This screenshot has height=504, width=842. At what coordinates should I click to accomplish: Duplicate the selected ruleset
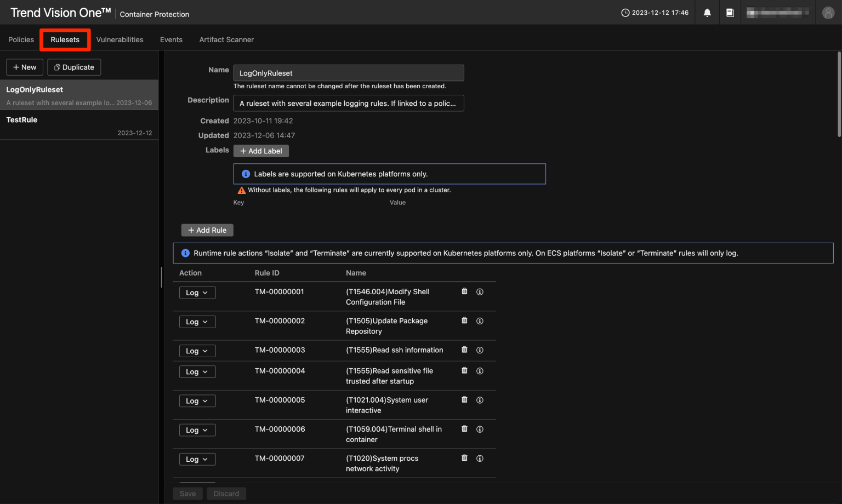(x=74, y=67)
